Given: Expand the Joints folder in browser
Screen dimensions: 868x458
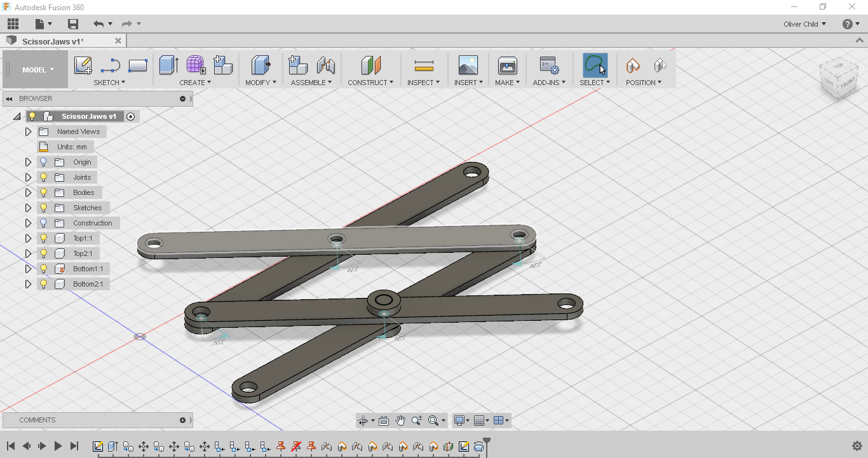Looking at the screenshot, I should pyautogui.click(x=28, y=177).
